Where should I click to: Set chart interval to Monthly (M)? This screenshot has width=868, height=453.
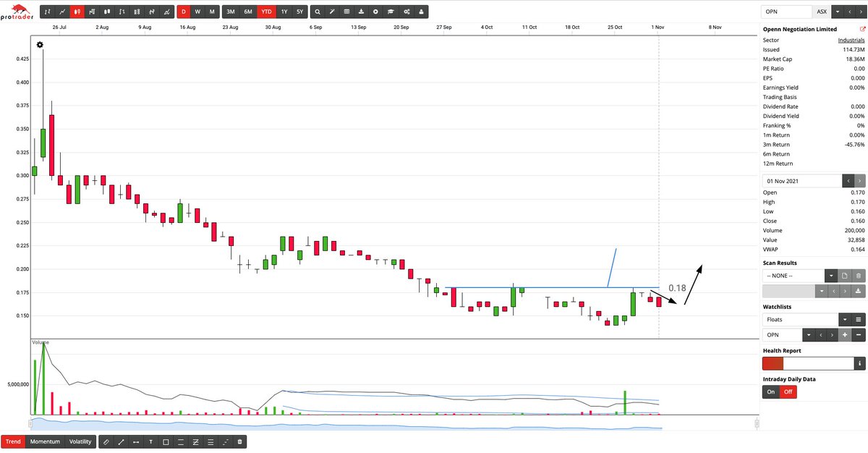[212, 12]
